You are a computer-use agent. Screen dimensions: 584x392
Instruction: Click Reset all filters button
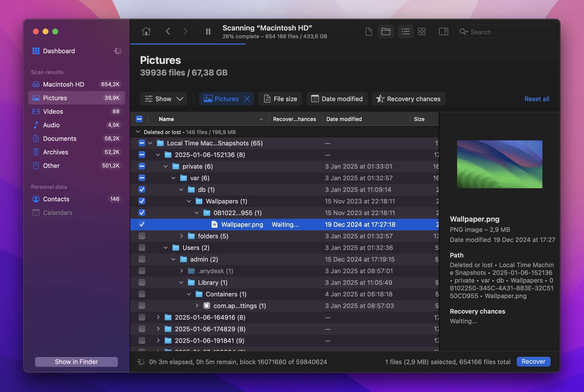536,98
